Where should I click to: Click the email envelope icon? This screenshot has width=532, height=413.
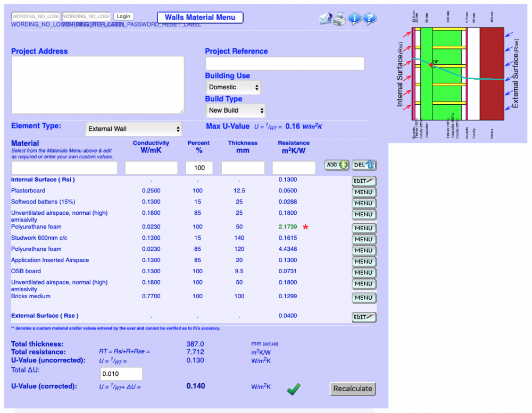pyautogui.click(x=326, y=18)
